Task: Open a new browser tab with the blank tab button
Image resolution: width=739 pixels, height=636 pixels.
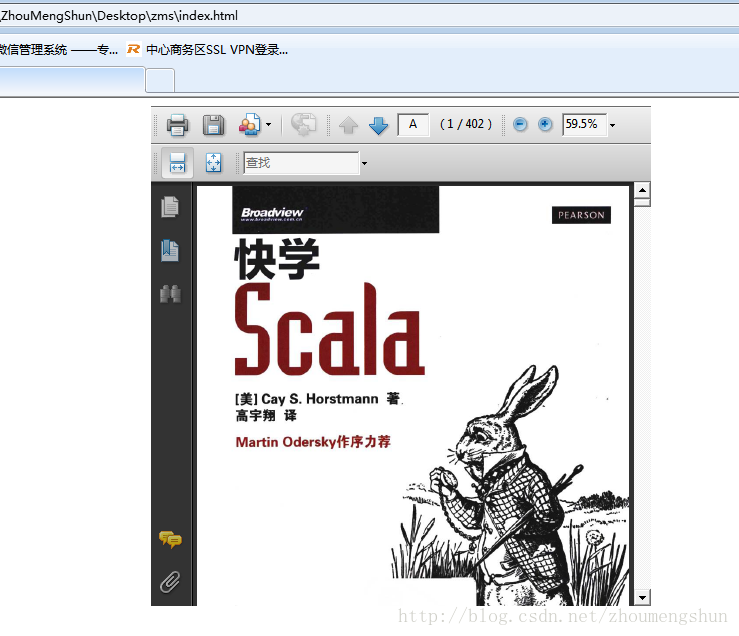Action: pyautogui.click(x=160, y=81)
